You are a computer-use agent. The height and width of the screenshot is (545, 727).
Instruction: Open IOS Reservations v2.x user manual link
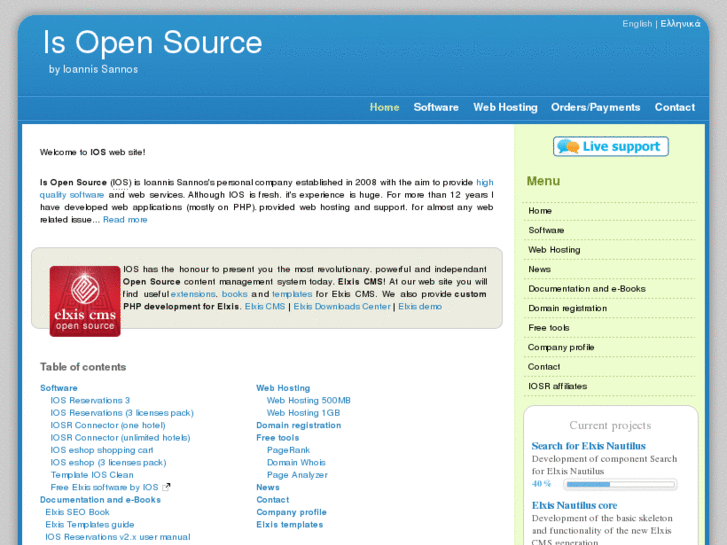(x=118, y=537)
